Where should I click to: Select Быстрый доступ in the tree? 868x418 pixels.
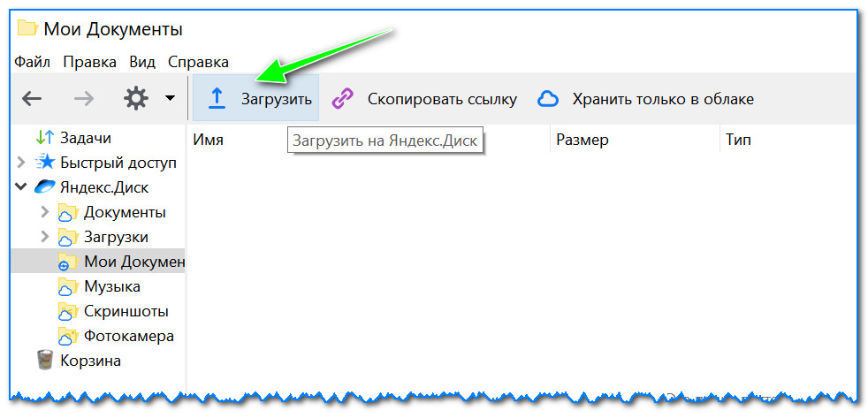(x=118, y=163)
